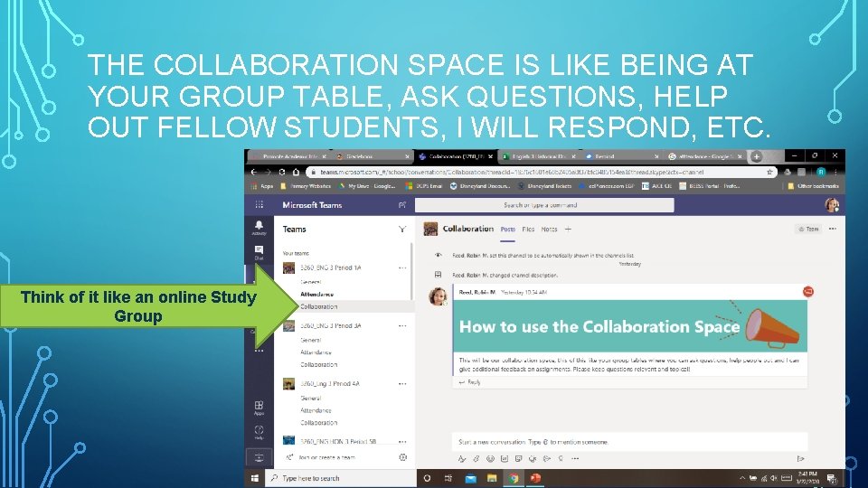Open PowerPoint from the Windows taskbar
Screen dimensions: 868x488
(x=535, y=479)
